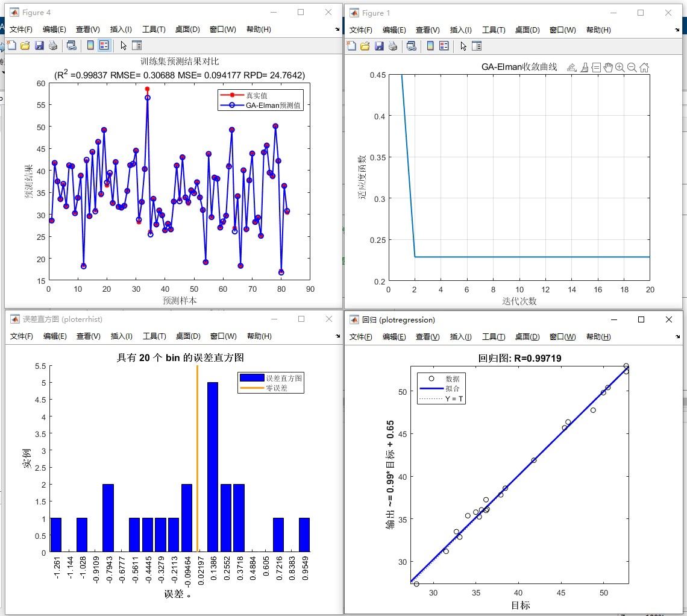
Task: Open 桌面(D) menu in Figure 1
Action: 527,30
